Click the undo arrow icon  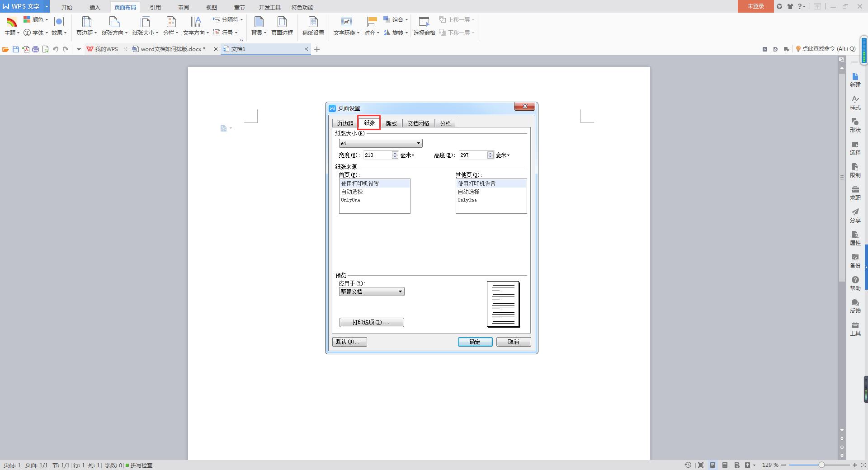click(56, 49)
